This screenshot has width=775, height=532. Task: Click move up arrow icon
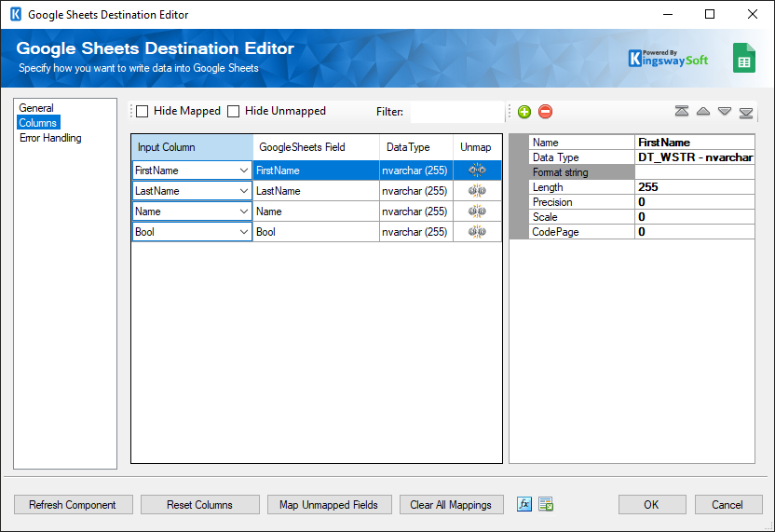tap(703, 111)
